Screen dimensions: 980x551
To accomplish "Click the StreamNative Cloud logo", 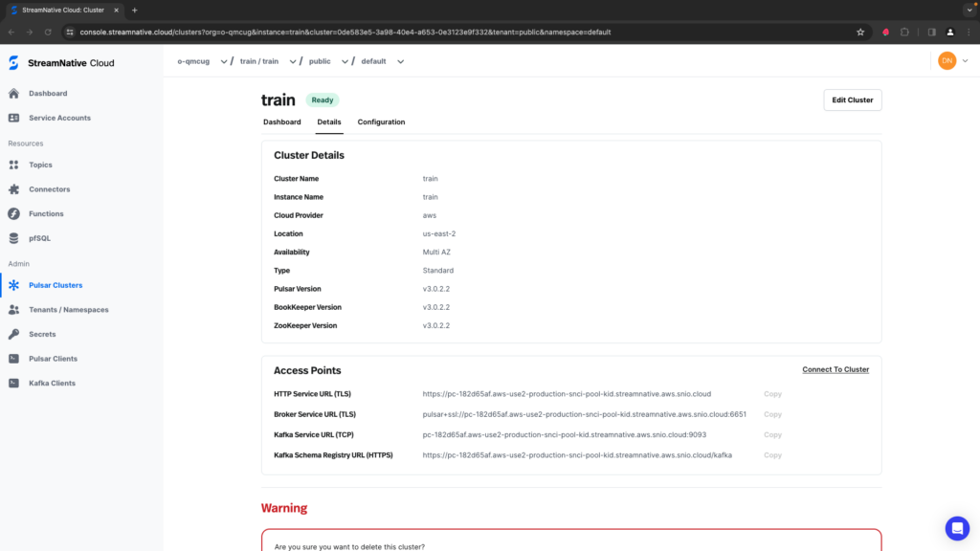I will 60,63.
